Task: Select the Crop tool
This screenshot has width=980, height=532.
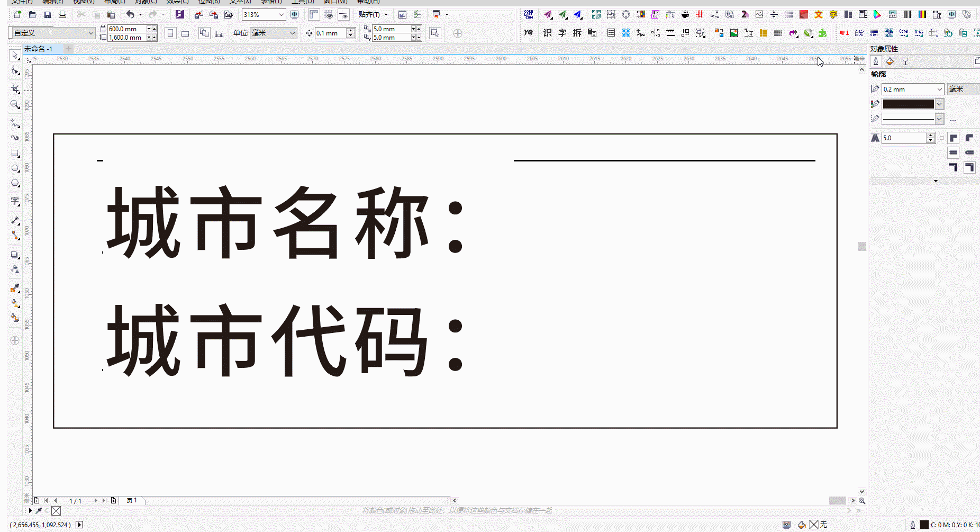Action: click(15, 89)
